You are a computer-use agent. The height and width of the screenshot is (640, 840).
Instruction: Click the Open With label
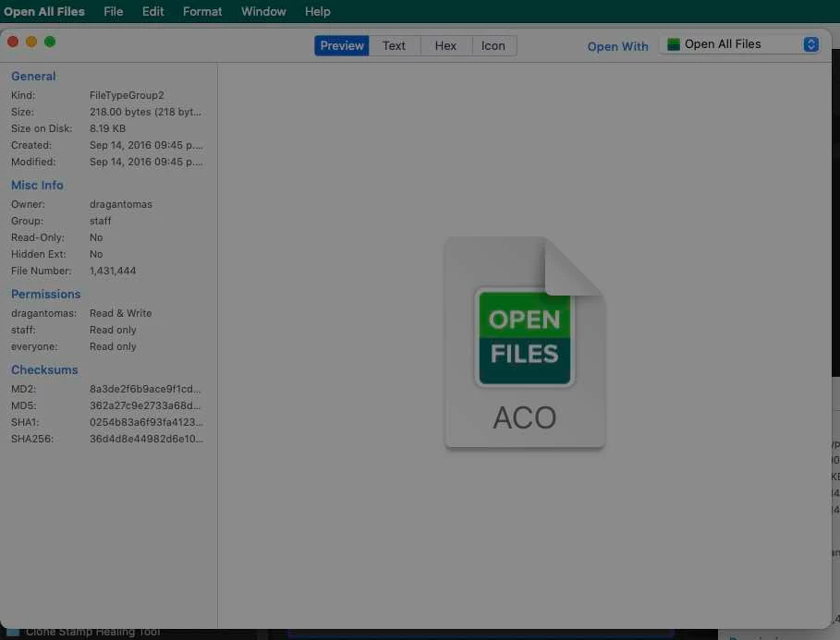coord(617,46)
